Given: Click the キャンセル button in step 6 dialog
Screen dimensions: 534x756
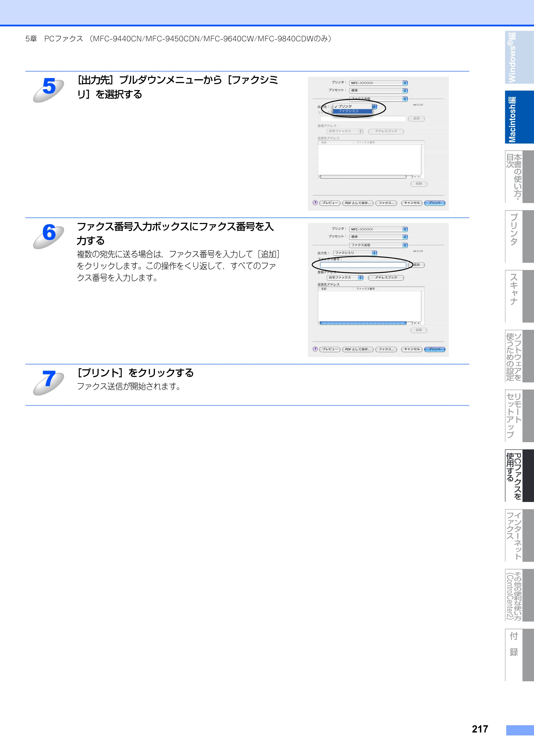Looking at the screenshot, I should point(412,349).
